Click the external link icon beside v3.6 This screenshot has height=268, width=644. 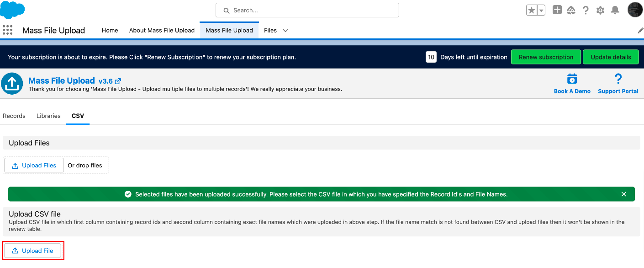pyautogui.click(x=118, y=81)
